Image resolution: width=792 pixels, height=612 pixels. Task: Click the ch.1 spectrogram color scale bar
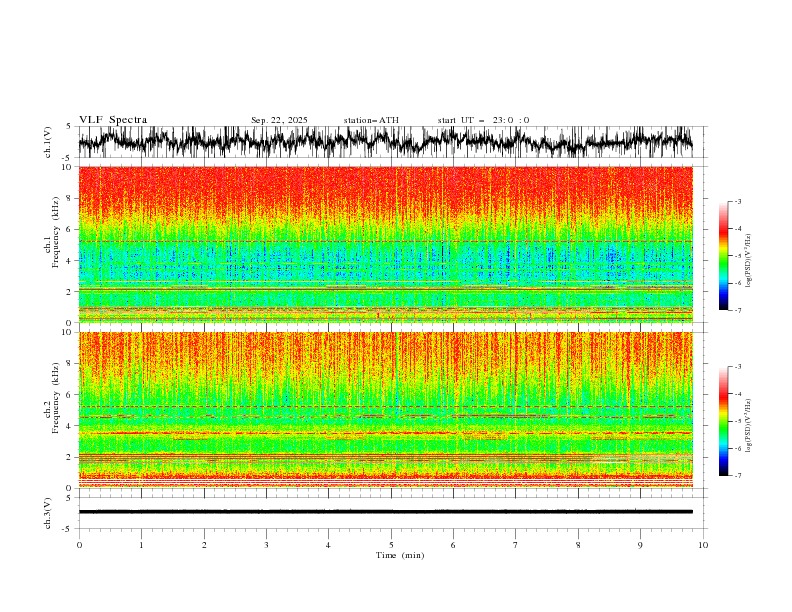[x=723, y=255]
